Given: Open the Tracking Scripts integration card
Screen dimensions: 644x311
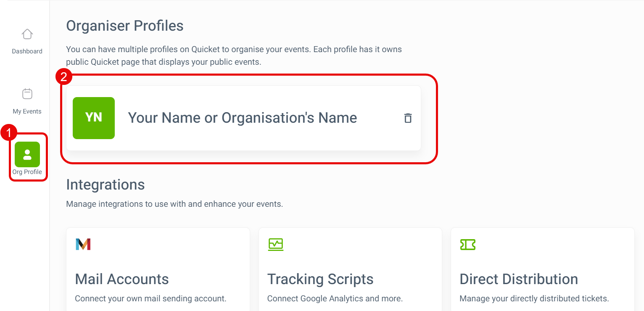Looking at the screenshot, I should click(x=350, y=269).
